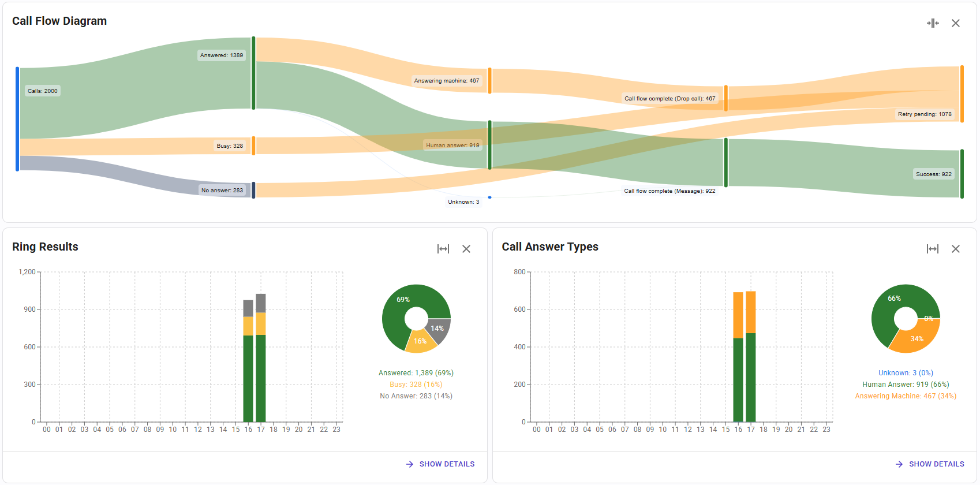Screen dimensions: 980x485
Task: Select the 'Calls: 2000' source node label
Action: point(43,91)
